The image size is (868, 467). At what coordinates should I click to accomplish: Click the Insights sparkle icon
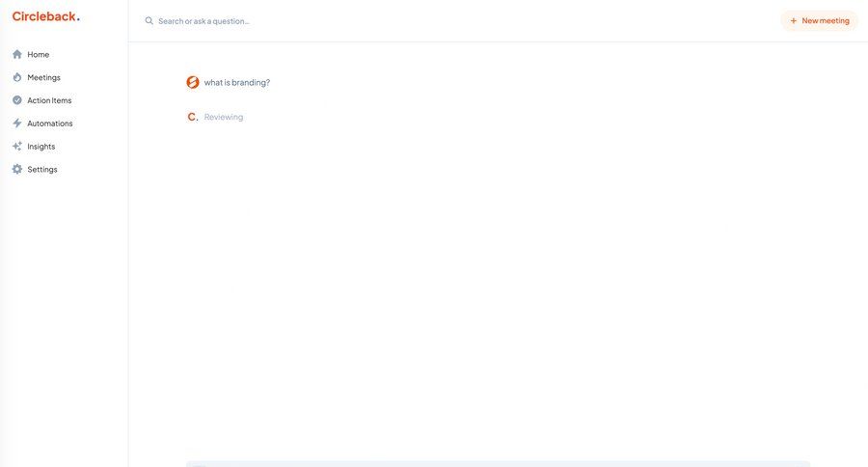pyautogui.click(x=17, y=147)
